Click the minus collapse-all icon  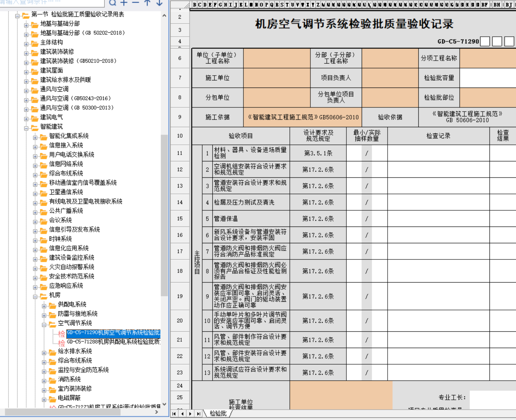(x=136, y=3)
